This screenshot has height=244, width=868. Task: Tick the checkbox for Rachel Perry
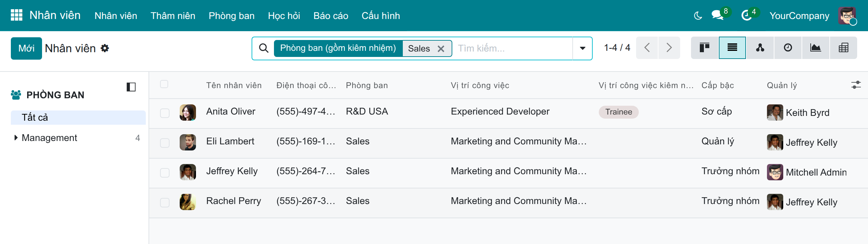[x=165, y=203]
